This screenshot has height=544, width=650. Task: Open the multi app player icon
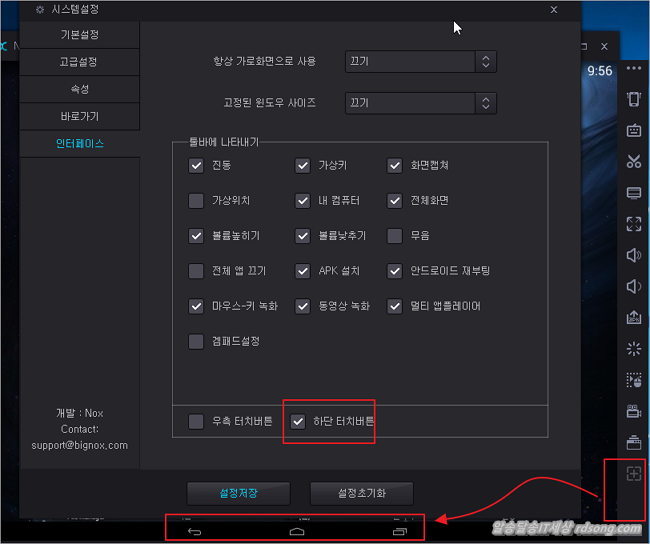(x=633, y=442)
